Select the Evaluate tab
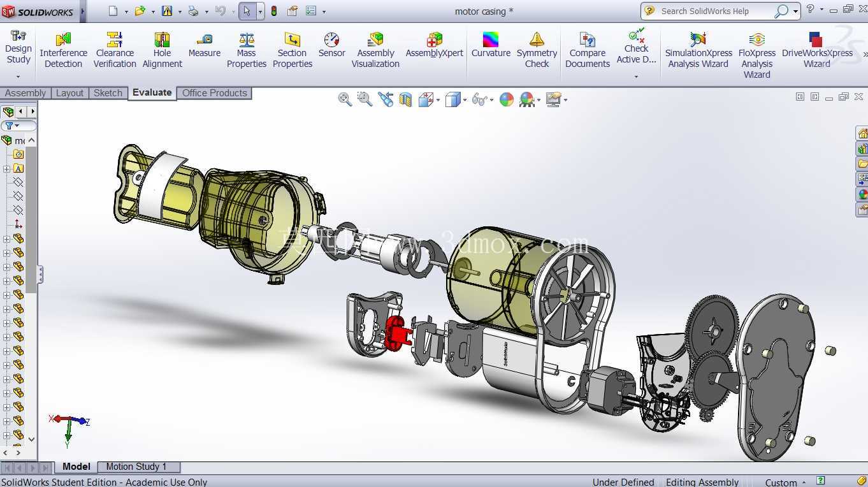 tap(152, 92)
